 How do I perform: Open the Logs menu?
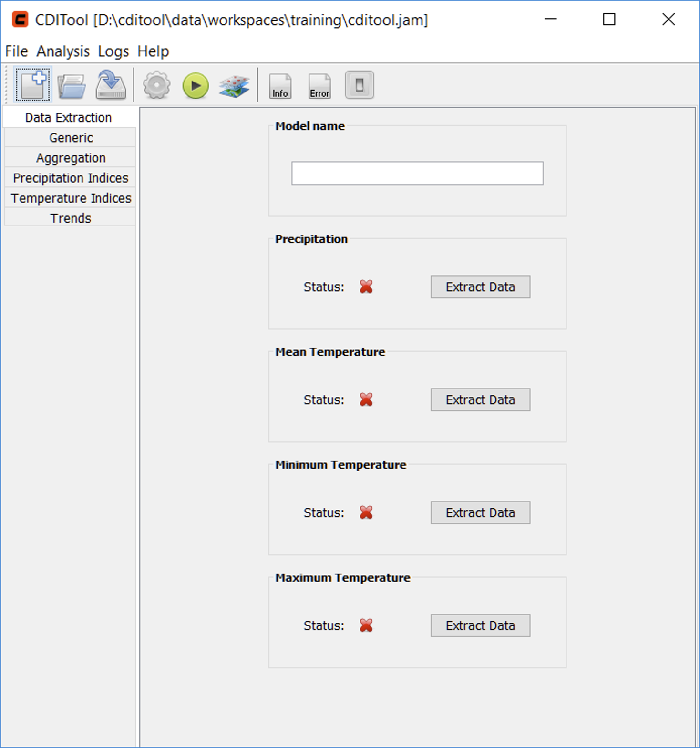pos(113,51)
